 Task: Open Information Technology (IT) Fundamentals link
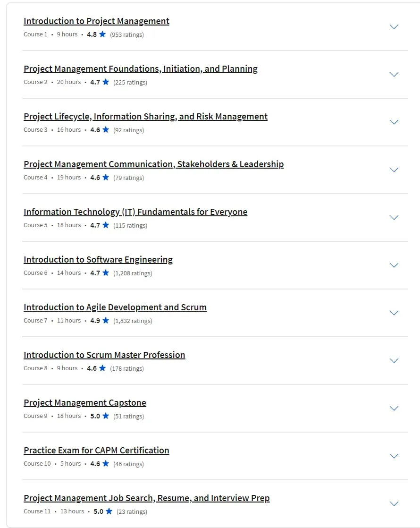point(135,212)
